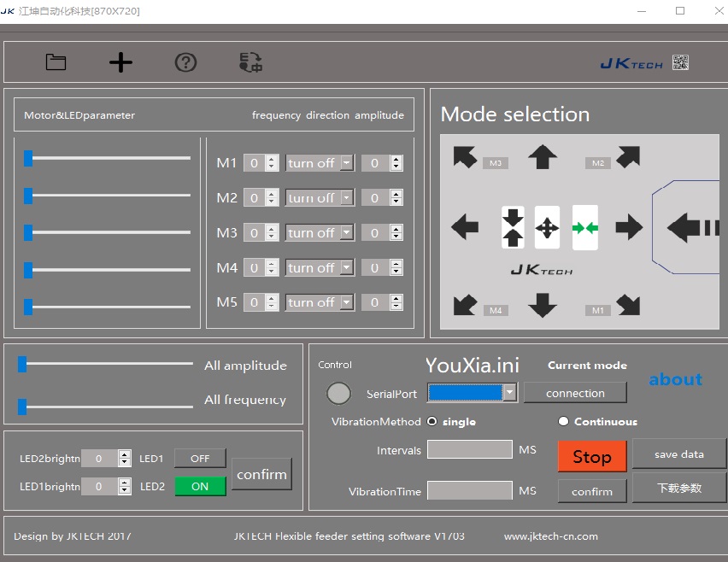Click the M5 amplitude spinner
728x562 pixels.
tap(396, 302)
